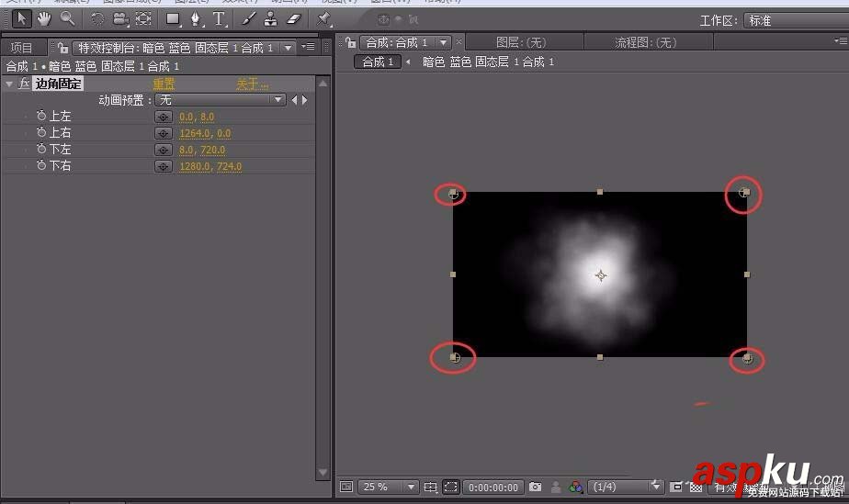The image size is (849, 504).
Task: Open the effect controls panel menu icon
Action: pyautogui.click(x=308, y=47)
